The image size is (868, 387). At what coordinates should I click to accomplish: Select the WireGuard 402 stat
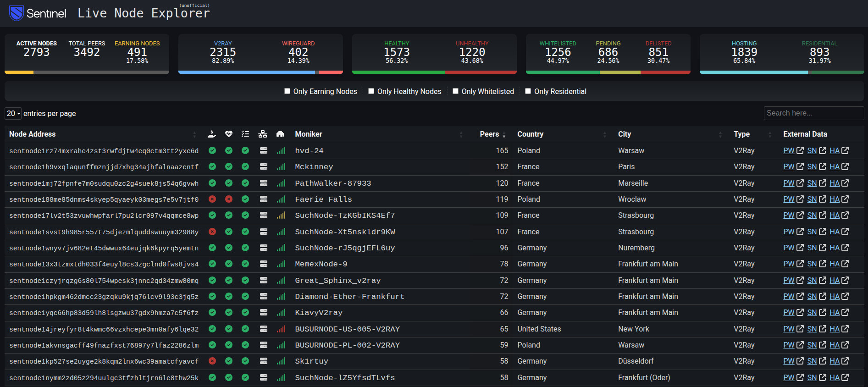[x=298, y=52]
